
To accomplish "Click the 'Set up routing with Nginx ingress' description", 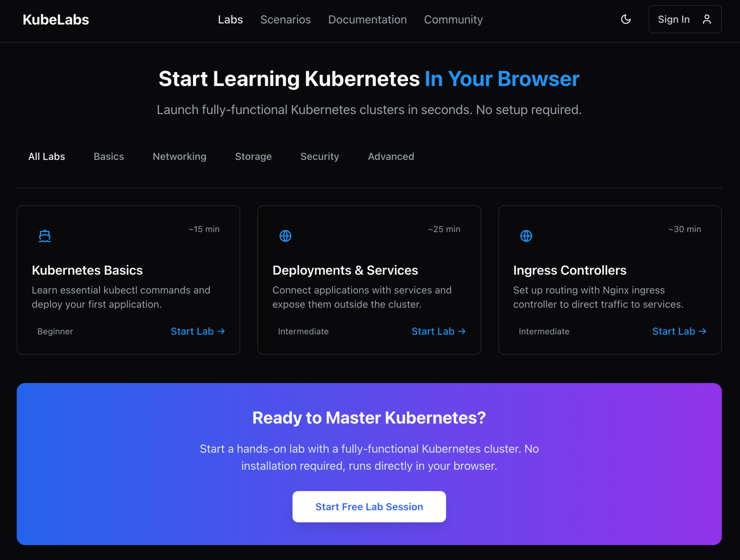I will 598,297.
